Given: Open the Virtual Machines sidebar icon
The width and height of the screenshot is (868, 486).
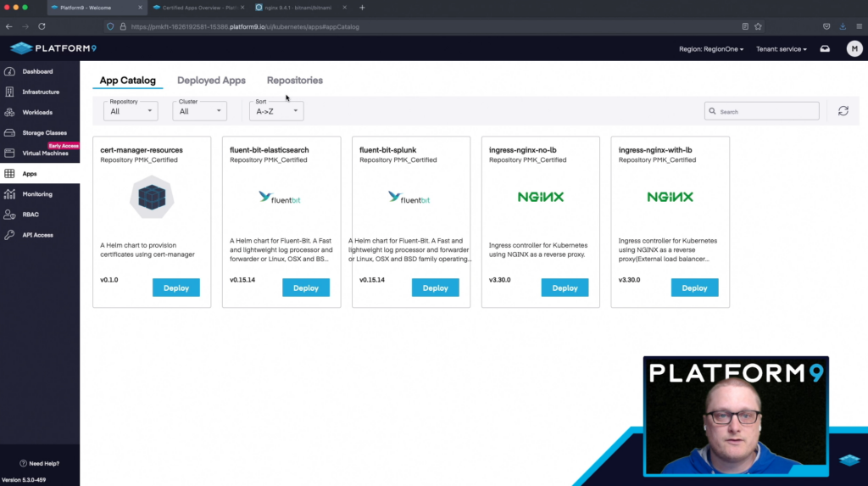Looking at the screenshot, I should pos(9,153).
